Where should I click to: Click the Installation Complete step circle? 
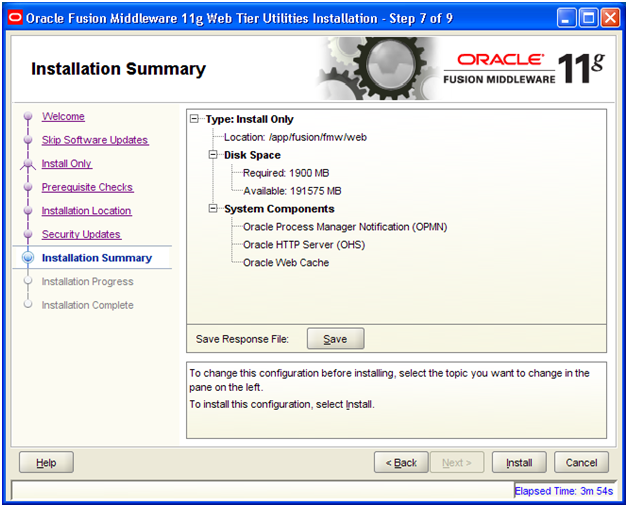[x=28, y=304]
